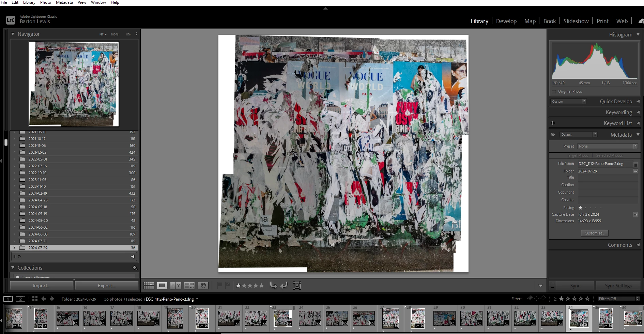Viewport: 644px width, 334px height.
Task: Open metadata Default view dropdown
Action: click(578, 134)
